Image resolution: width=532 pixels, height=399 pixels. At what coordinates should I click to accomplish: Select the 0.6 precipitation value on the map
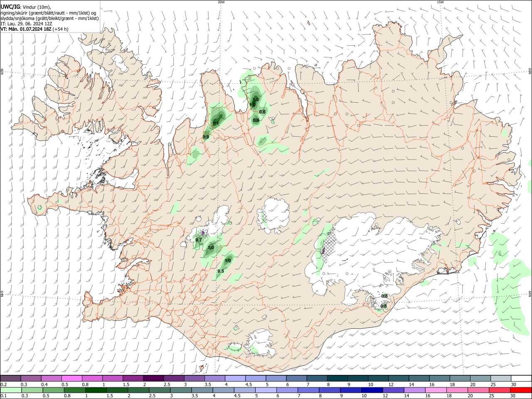point(262,112)
